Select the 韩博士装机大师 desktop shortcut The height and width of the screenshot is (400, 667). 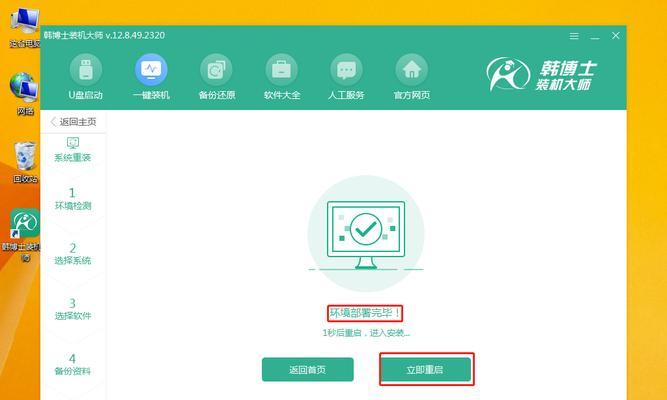(22, 235)
